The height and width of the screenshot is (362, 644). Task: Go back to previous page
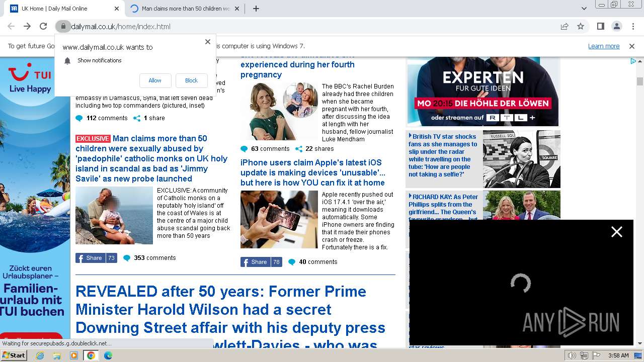pos(11,26)
